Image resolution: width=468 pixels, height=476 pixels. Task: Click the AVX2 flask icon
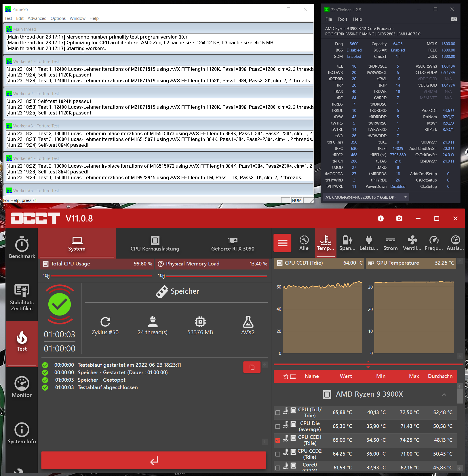pyautogui.click(x=248, y=322)
